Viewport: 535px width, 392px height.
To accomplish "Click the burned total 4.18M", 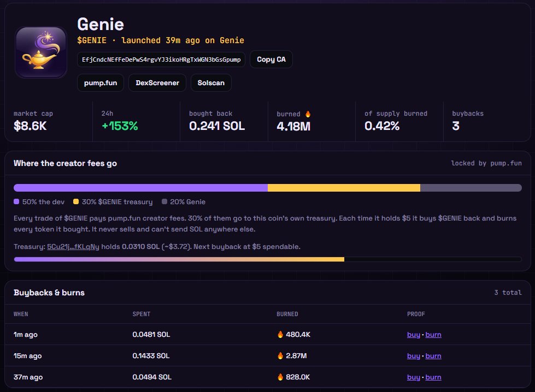I will point(293,127).
